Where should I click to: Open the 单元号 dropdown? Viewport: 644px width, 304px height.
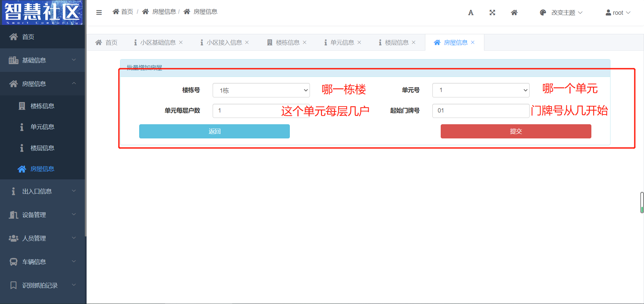481,90
